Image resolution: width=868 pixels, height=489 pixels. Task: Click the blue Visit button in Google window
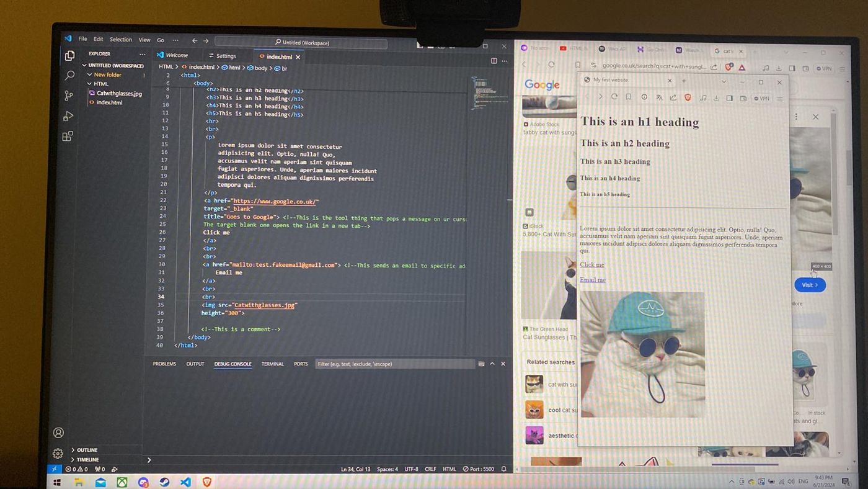(810, 285)
